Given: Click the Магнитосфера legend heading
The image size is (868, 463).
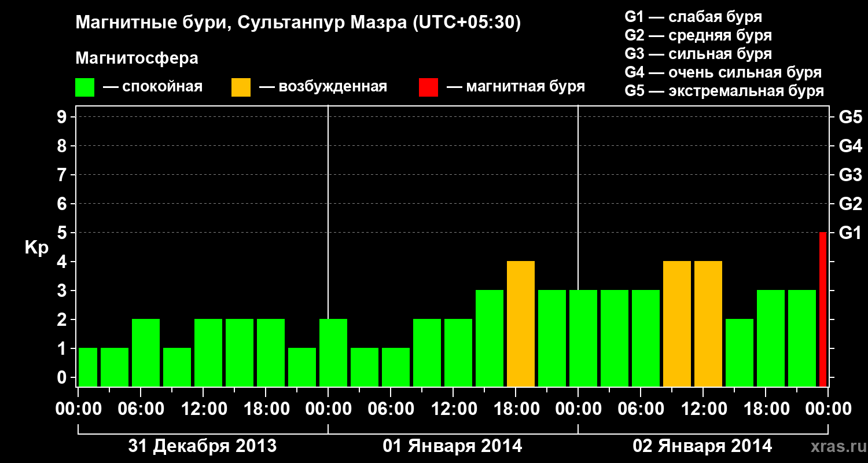Looking at the screenshot, I should [x=137, y=58].
